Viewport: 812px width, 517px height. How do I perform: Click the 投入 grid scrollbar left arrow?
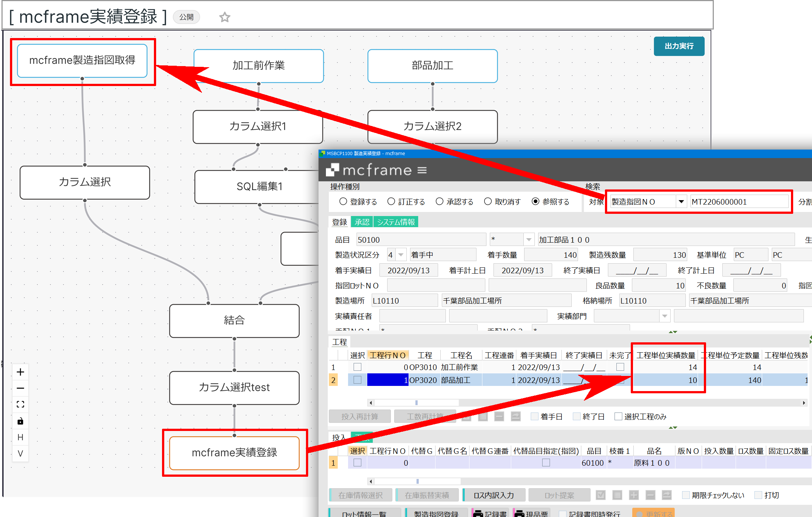[x=371, y=481]
